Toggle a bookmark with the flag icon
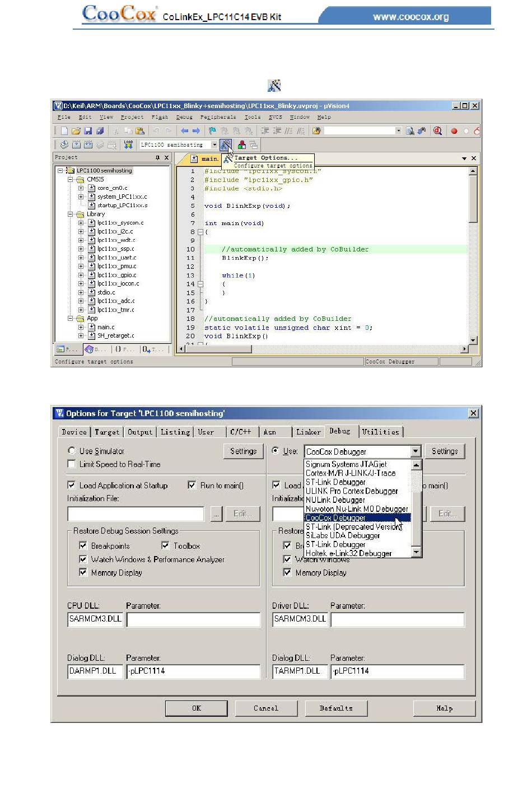Image resolution: width=532 pixels, height=789 pixels. 212,131
